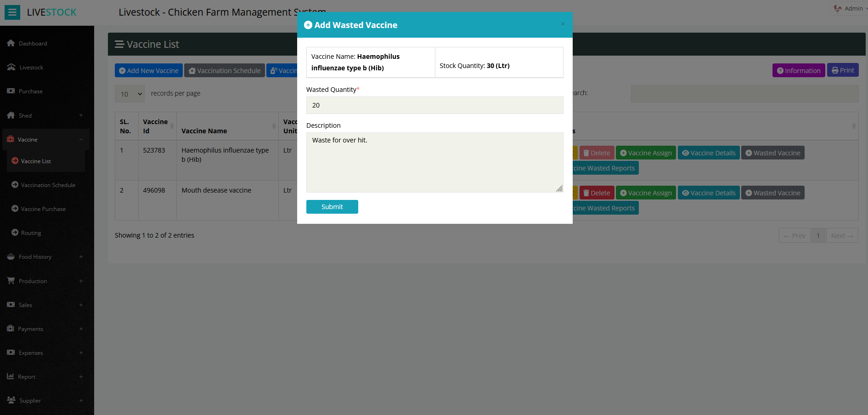The width and height of the screenshot is (868, 415).
Task: Open the records per page dropdown
Action: pyautogui.click(x=130, y=94)
